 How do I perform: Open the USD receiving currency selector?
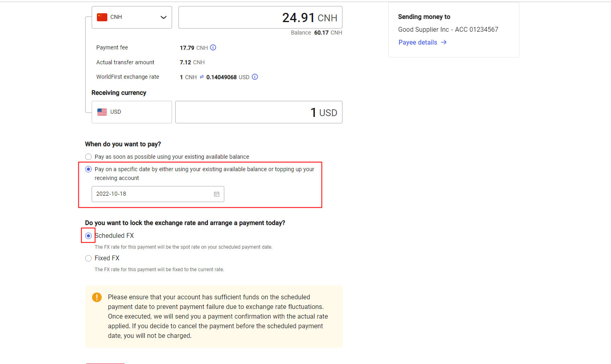coord(132,112)
